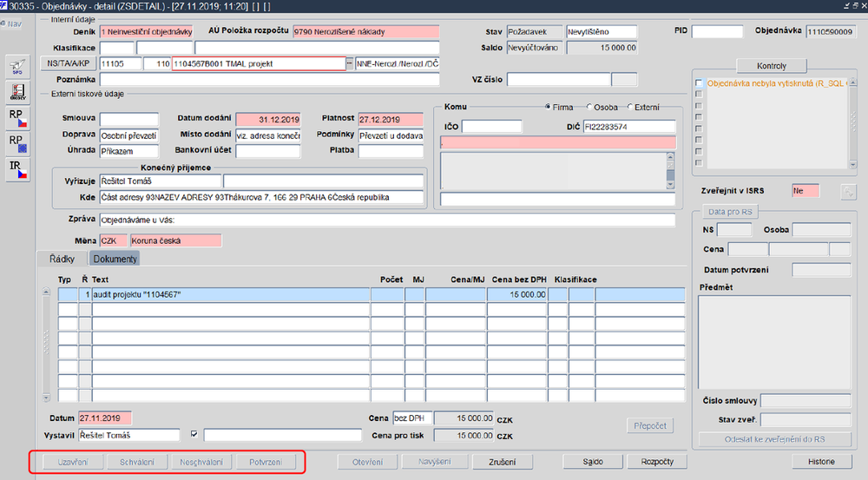
Task: Click the icon button next to Zveřejnit v ISRS
Action: (x=848, y=192)
